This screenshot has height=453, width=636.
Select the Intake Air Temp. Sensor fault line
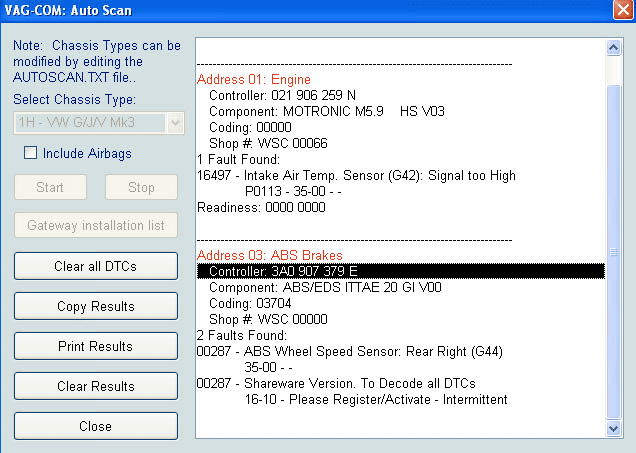click(x=357, y=176)
